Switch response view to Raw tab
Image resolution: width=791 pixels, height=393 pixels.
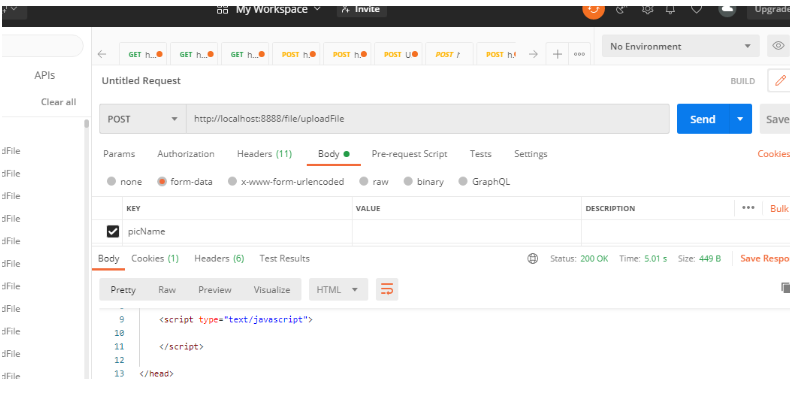tap(167, 290)
